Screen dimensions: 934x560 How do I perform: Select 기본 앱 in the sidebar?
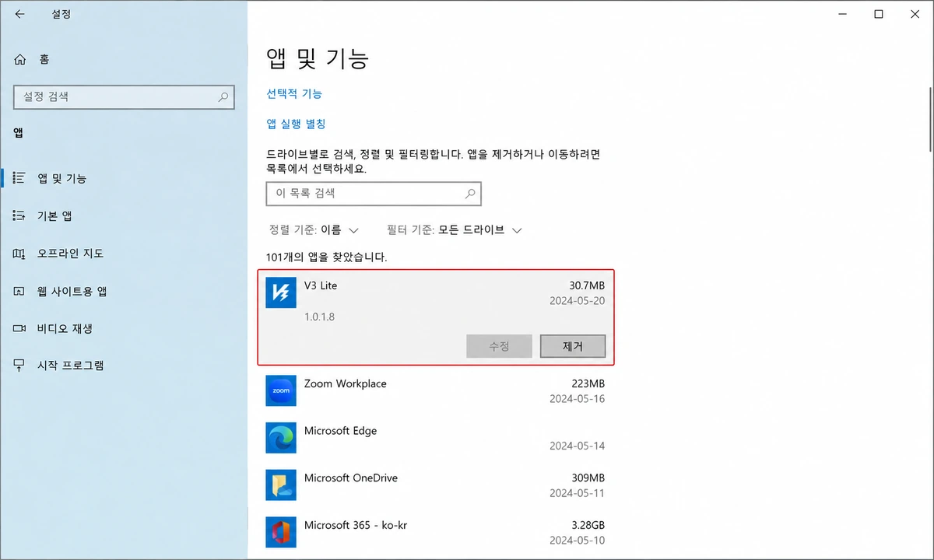(124, 215)
